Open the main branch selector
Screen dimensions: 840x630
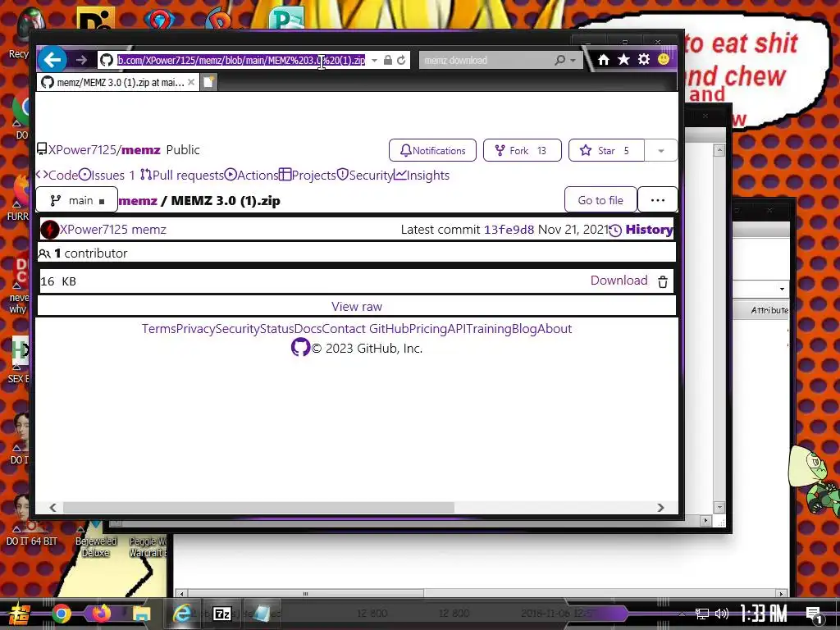(76, 200)
